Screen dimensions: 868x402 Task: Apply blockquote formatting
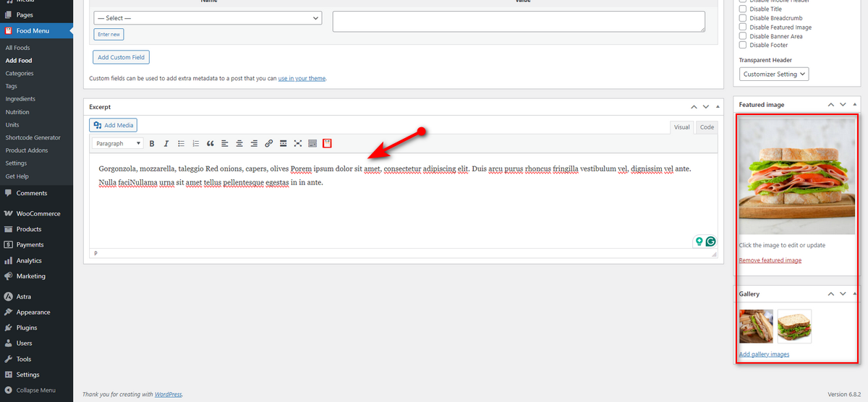(x=210, y=144)
